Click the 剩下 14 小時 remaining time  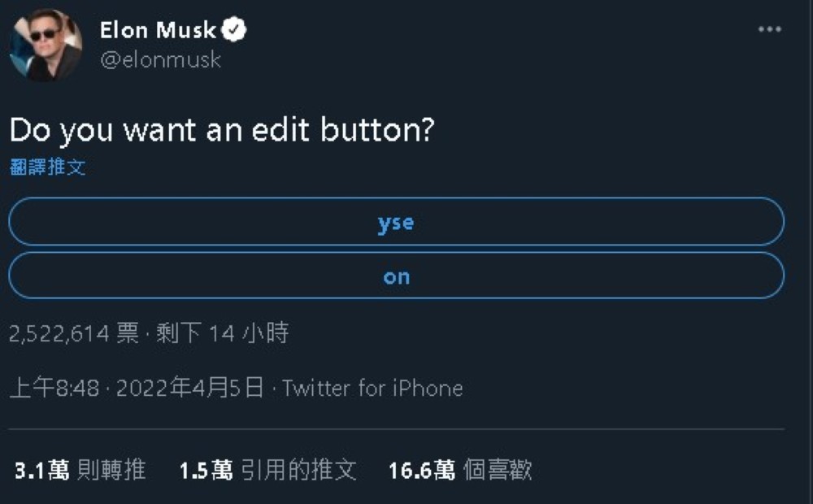click(x=222, y=333)
